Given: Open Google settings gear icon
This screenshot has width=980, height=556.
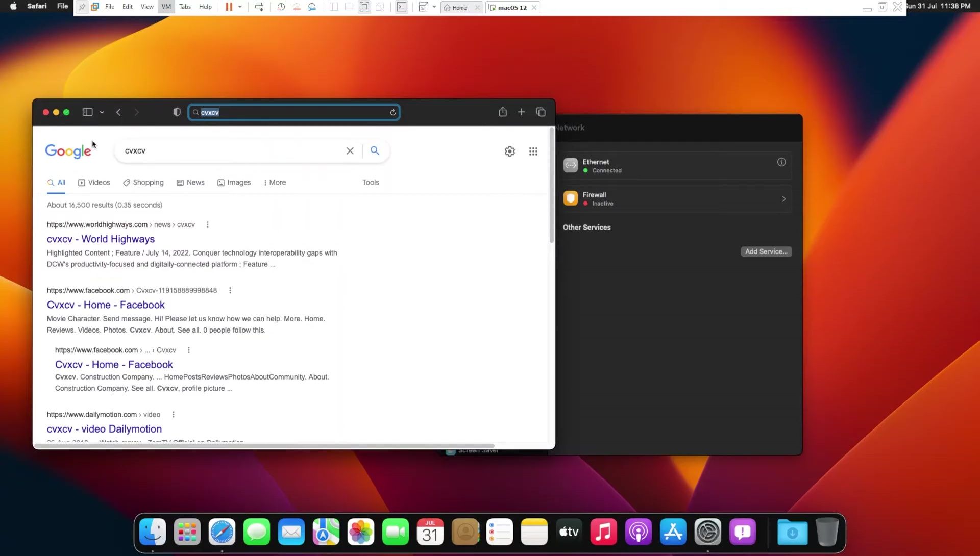Looking at the screenshot, I should click(x=509, y=151).
